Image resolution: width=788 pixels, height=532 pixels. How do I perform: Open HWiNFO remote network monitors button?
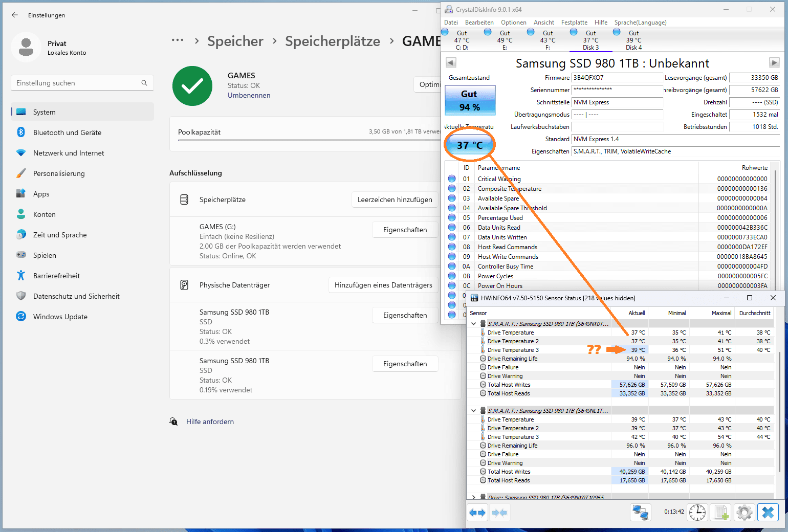tap(640, 512)
